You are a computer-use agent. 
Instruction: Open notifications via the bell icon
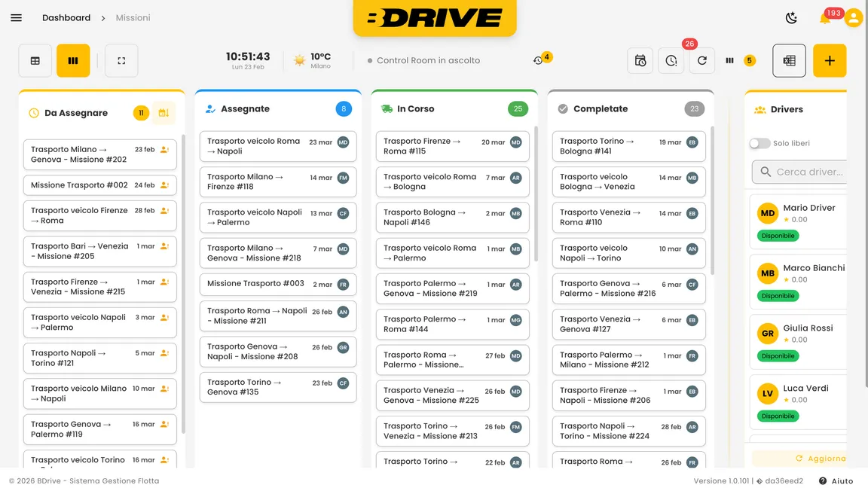point(827,17)
